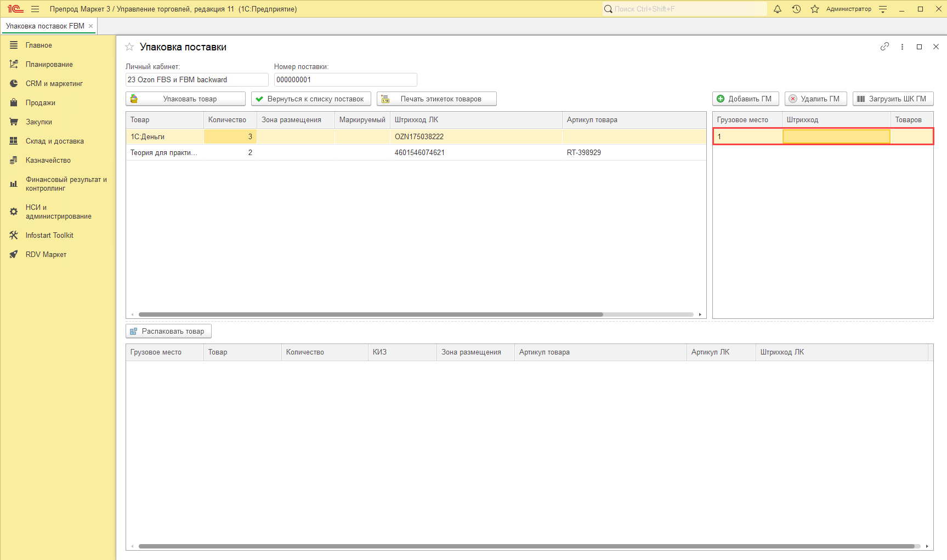The image size is (947, 560).
Task: Open the RDV Маркет rocket section
Action: click(x=46, y=254)
